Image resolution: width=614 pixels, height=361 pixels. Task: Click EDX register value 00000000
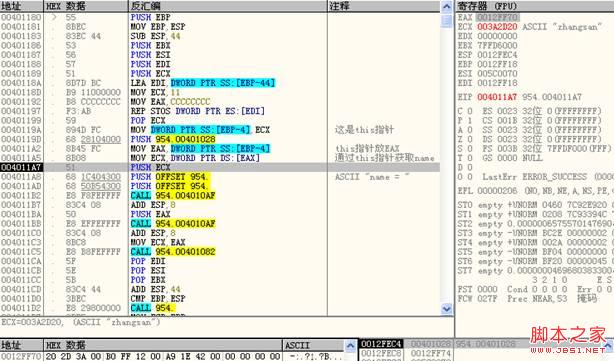click(x=497, y=36)
